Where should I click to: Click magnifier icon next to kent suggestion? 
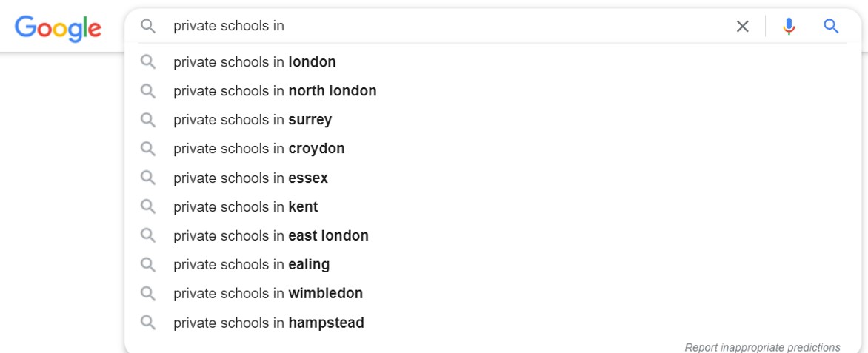(148, 207)
